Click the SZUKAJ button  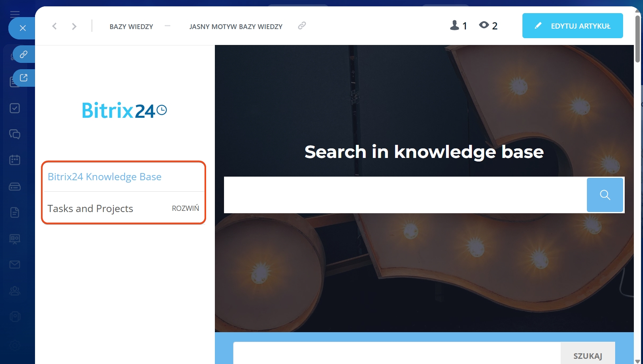coord(588,353)
